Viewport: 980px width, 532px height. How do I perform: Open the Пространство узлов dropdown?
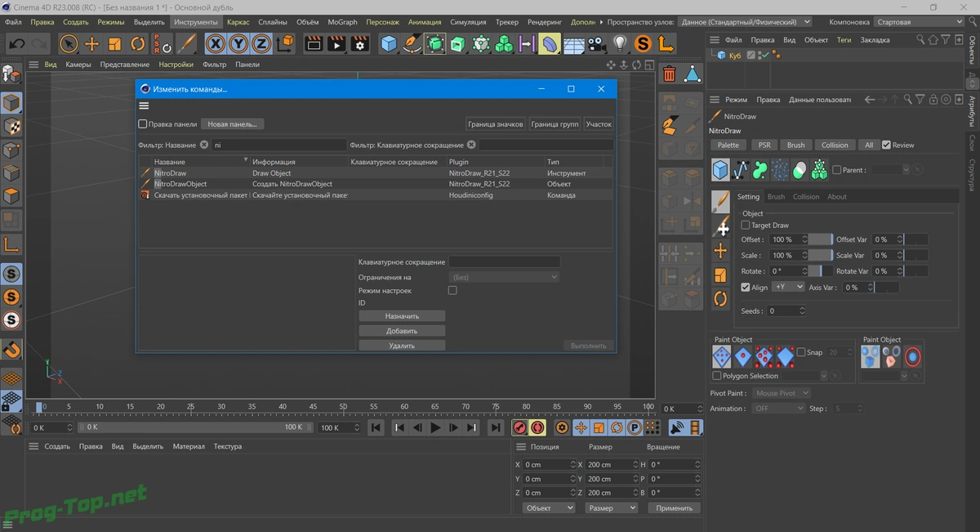745,22
